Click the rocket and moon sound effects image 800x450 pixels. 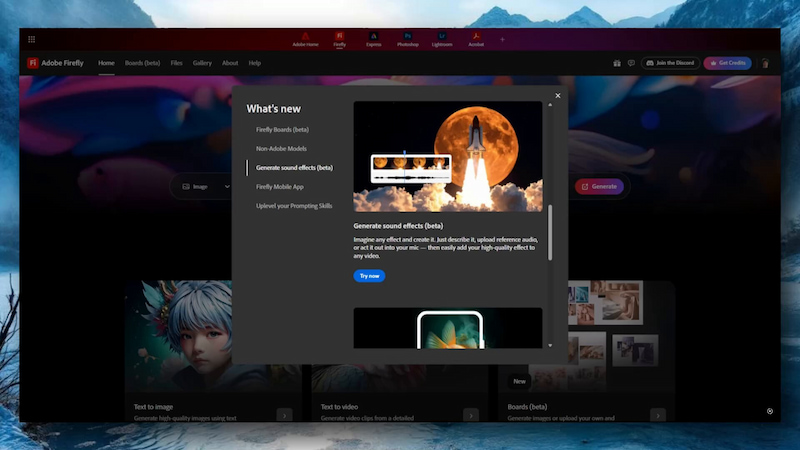448,157
